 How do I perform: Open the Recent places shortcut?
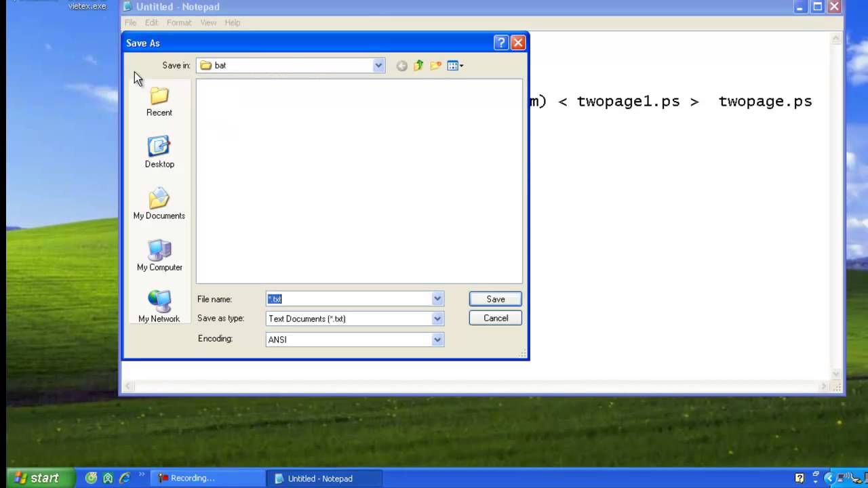159,102
